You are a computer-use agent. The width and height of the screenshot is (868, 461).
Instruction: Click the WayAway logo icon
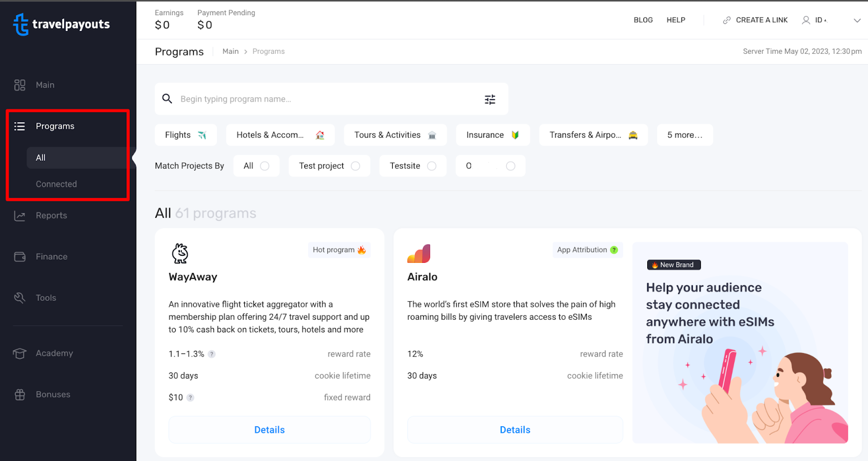180,253
